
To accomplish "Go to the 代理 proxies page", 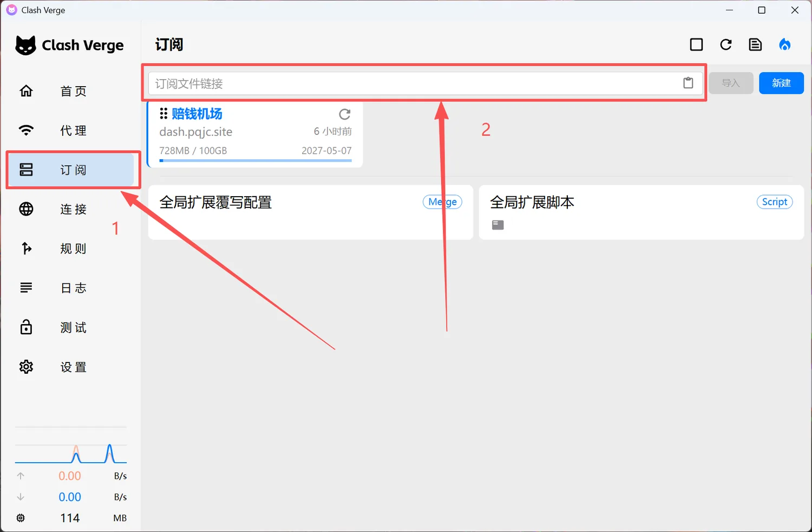I will (70, 131).
